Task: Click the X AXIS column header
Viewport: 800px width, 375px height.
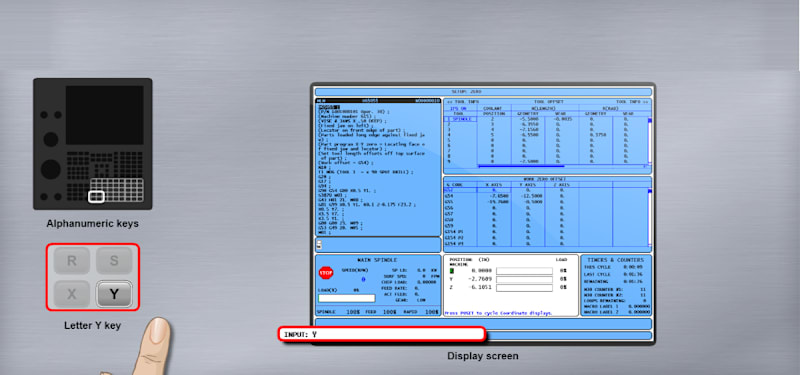Action: tap(493, 184)
